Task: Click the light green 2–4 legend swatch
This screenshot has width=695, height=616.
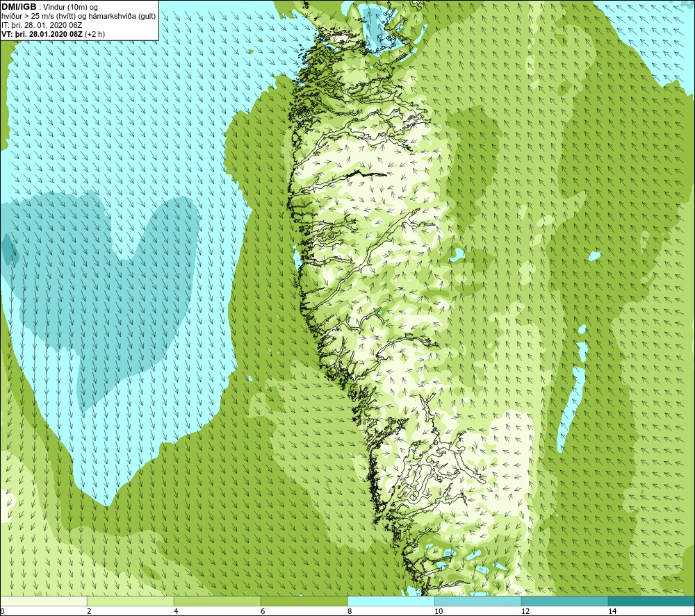Action: coord(131,601)
